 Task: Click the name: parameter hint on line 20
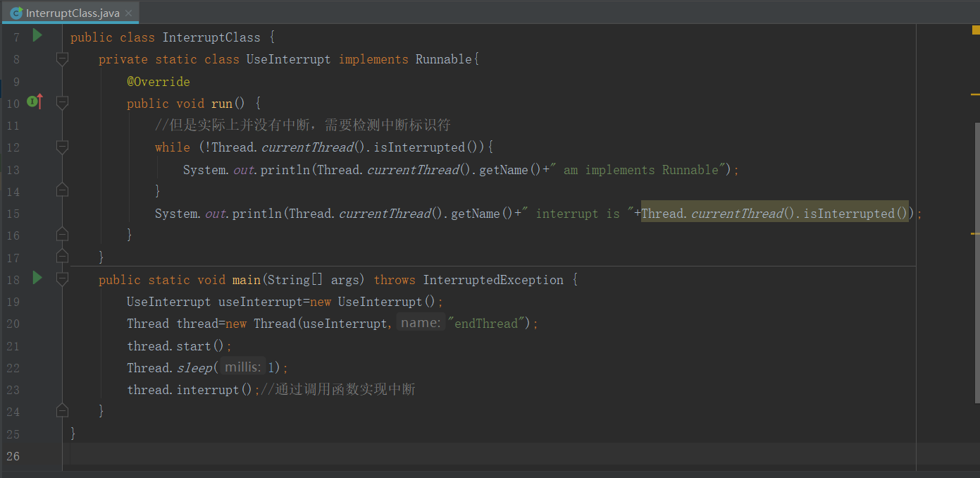coord(420,323)
